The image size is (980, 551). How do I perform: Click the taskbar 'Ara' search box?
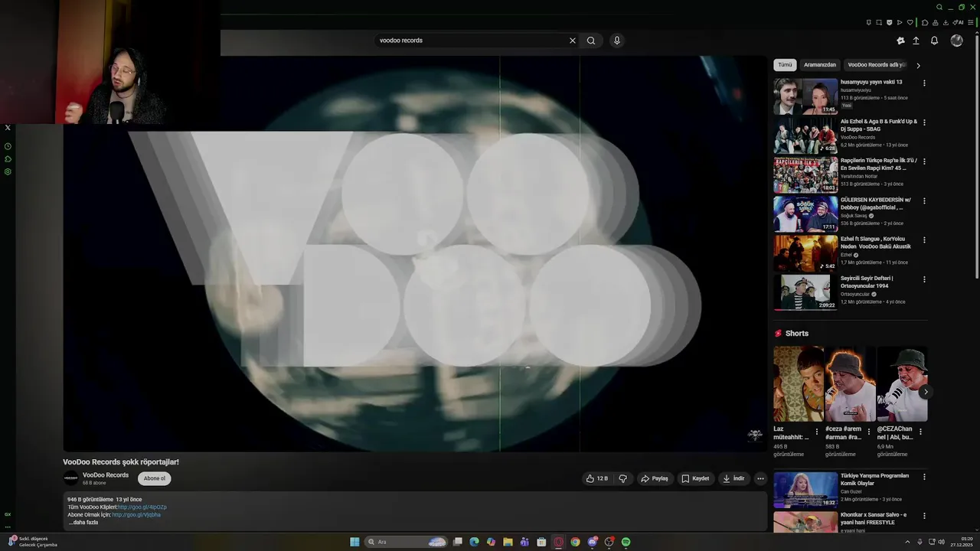[x=406, y=542]
